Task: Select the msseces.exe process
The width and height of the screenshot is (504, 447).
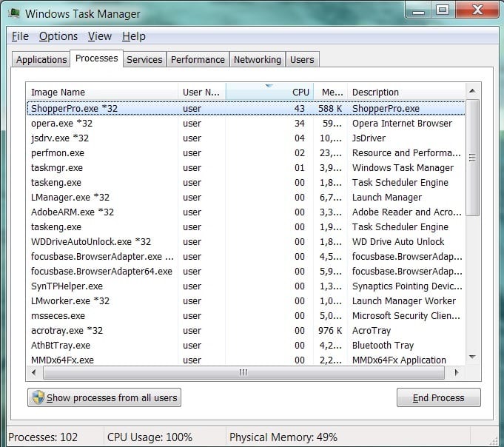Action: click(x=246, y=315)
